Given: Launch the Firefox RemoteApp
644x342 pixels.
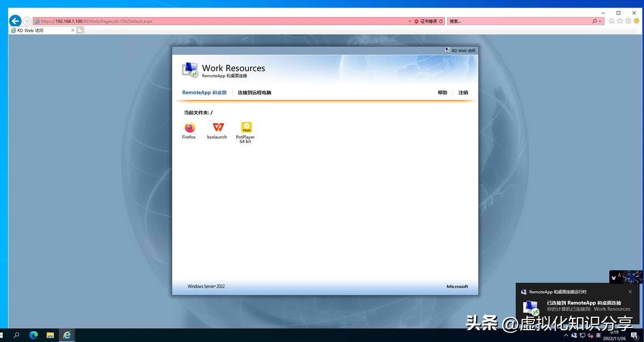Looking at the screenshot, I should 188,129.
